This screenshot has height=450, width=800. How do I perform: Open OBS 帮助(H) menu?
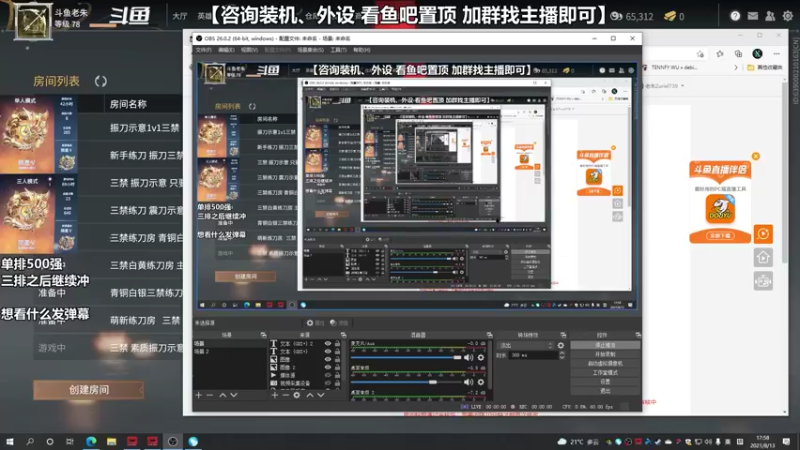coord(362,50)
